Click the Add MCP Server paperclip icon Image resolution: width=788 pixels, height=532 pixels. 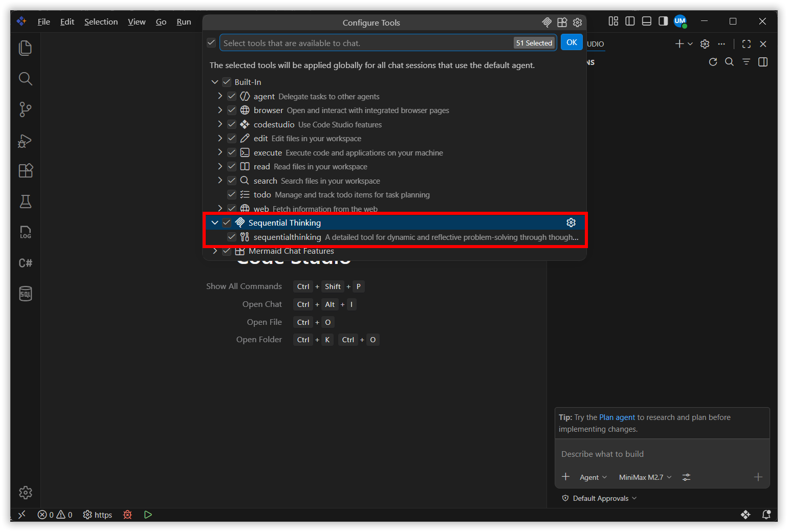[546, 23]
